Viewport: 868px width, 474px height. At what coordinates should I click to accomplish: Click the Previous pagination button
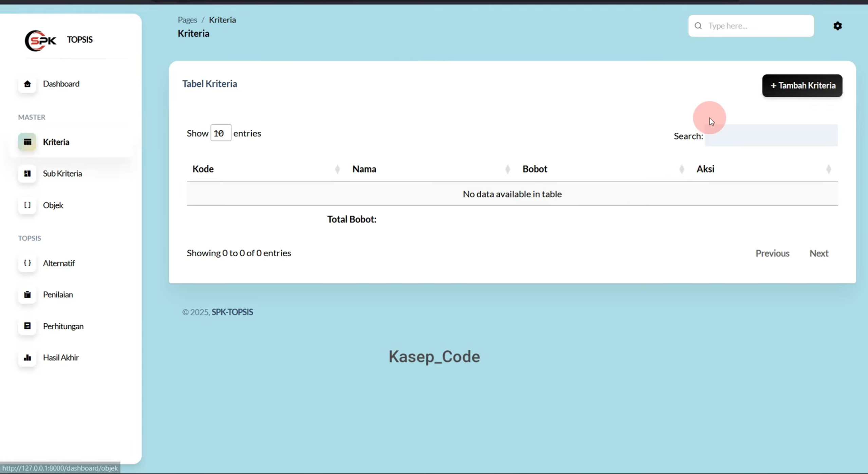(x=772, y=253)
